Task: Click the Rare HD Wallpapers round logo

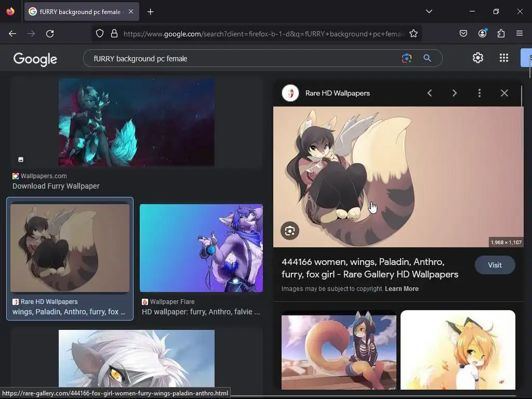Action: point(290,93)
